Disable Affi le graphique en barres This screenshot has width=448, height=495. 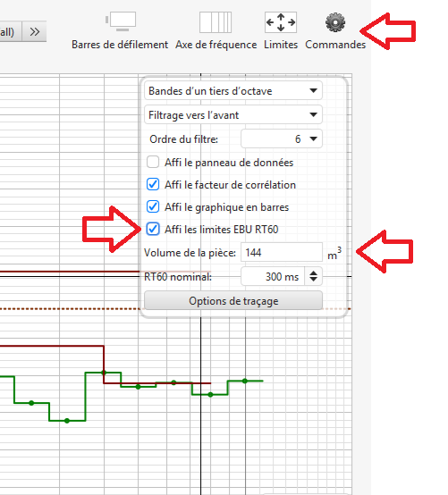pos(153,206)
